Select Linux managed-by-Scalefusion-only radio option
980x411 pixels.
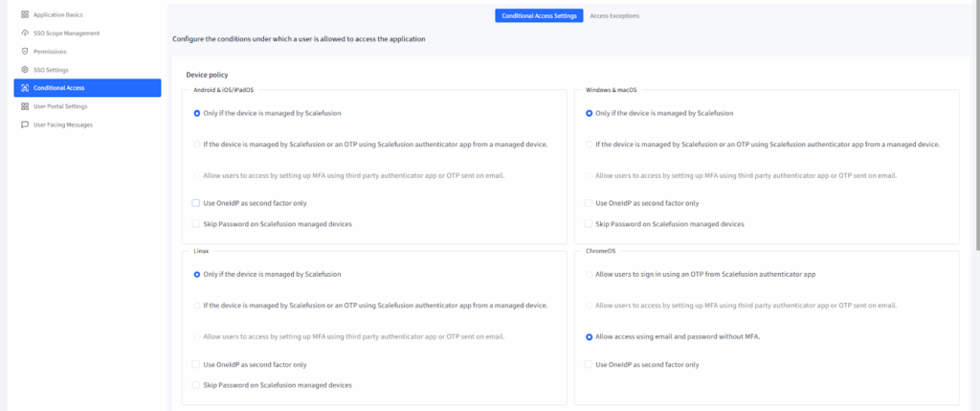click(x=196, y=274)
